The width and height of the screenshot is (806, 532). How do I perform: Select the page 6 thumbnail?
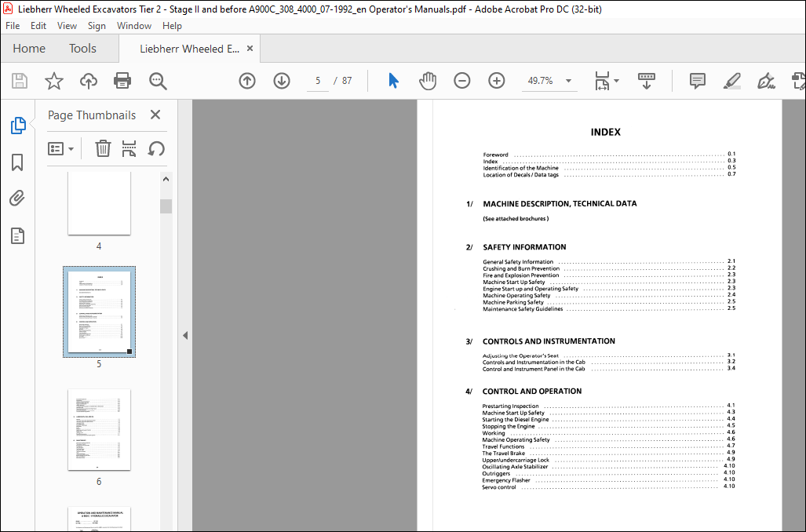pyautogui.click(x=99, y=430)
